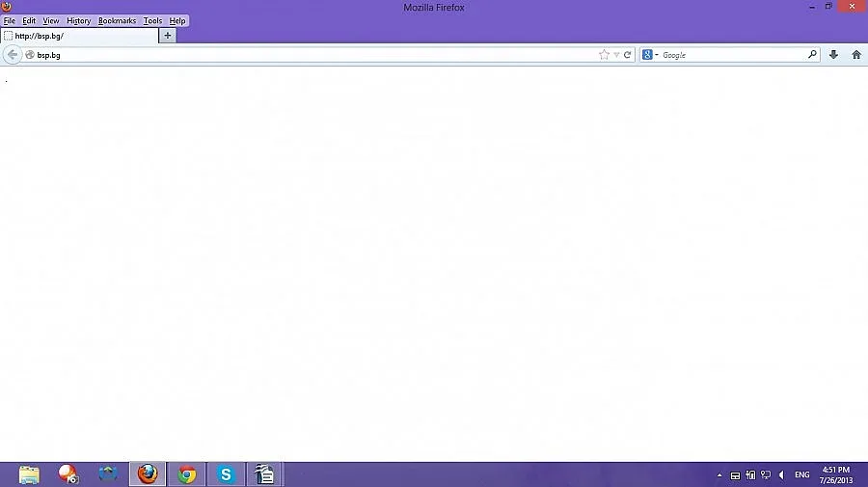868x487 pixels.
Task: Go to the Home page icon
Action: pyautogui.click(x=855, y=55)
